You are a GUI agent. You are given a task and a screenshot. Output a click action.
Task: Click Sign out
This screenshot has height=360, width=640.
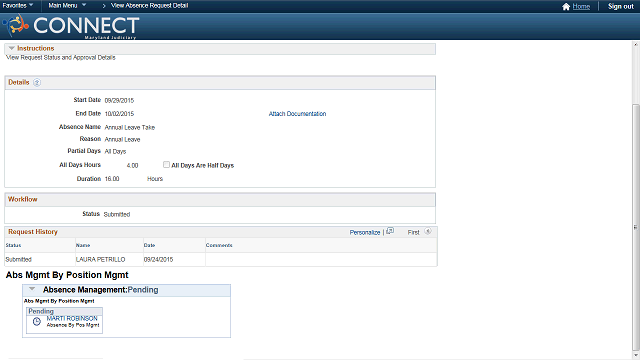[x=621, y=7]
